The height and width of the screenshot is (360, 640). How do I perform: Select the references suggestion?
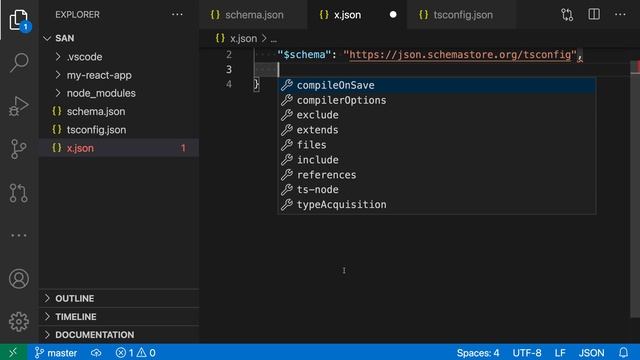tap(436, 175)
